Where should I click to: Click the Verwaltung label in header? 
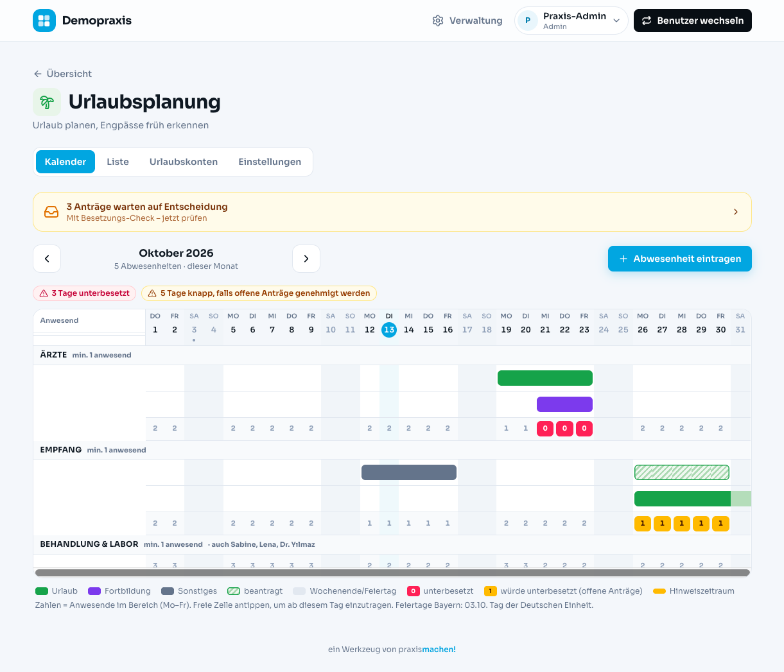[476, 21]
